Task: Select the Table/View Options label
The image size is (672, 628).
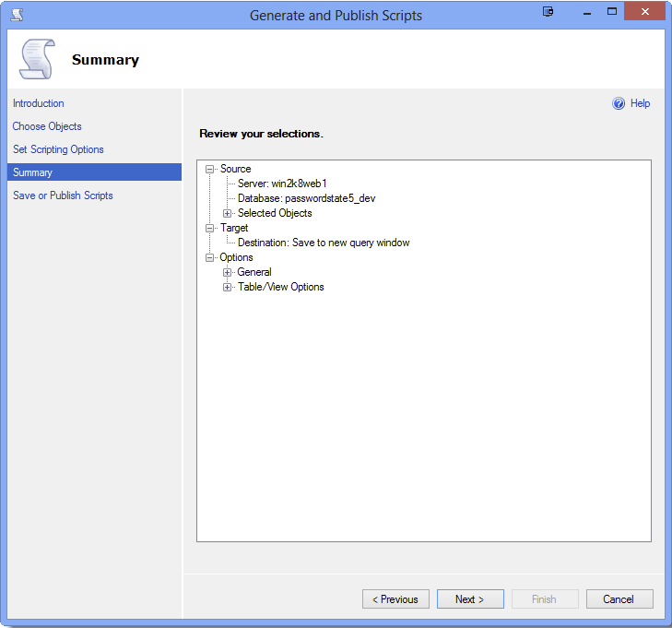Action: pos(281,287)
